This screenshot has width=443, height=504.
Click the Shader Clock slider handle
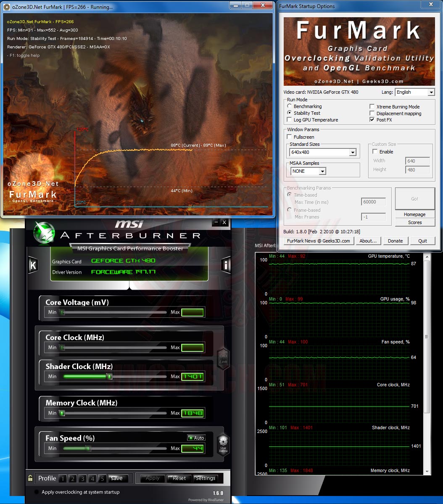point(110,376)
